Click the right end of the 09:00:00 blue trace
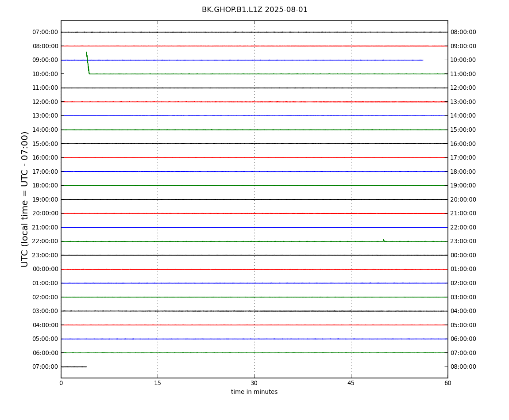Screen dimensions: 509x420 pos(422,60)
